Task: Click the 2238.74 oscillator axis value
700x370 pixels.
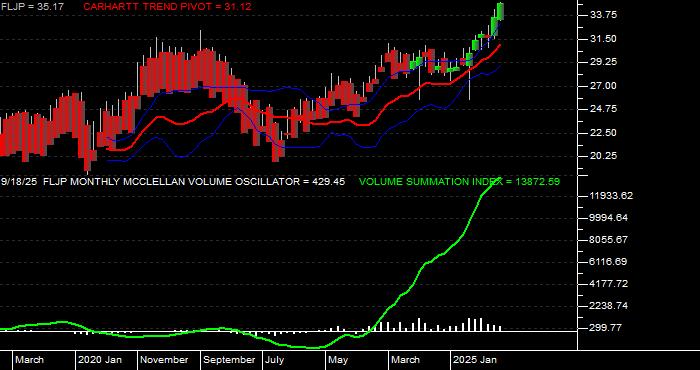Action: (x=609, y=306)
